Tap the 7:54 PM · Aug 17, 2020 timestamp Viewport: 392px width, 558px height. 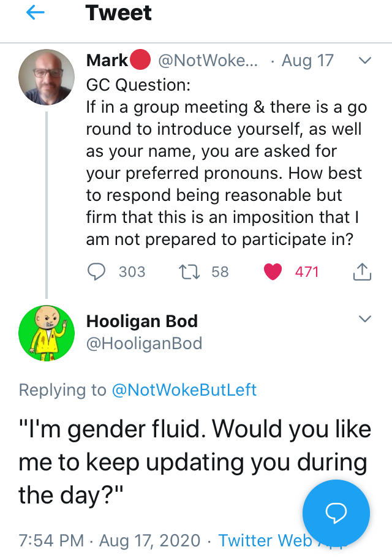110,540
